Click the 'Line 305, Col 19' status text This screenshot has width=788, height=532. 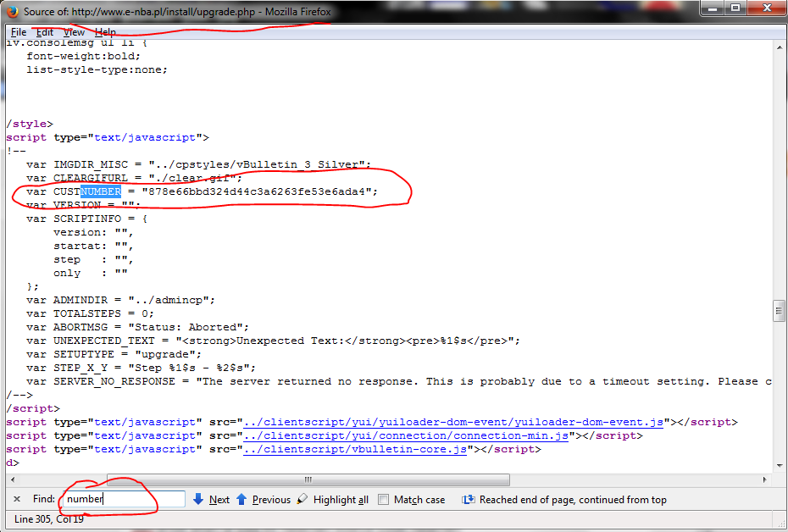49,519
